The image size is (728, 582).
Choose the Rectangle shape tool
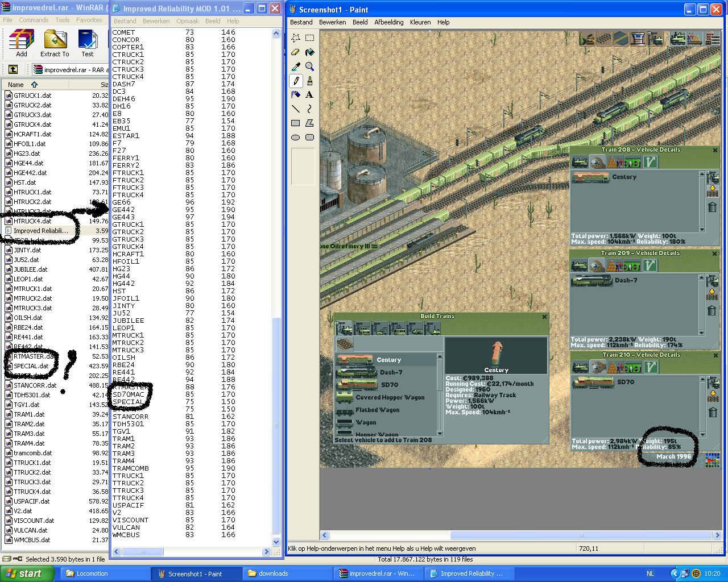click(x=296, y=123)
